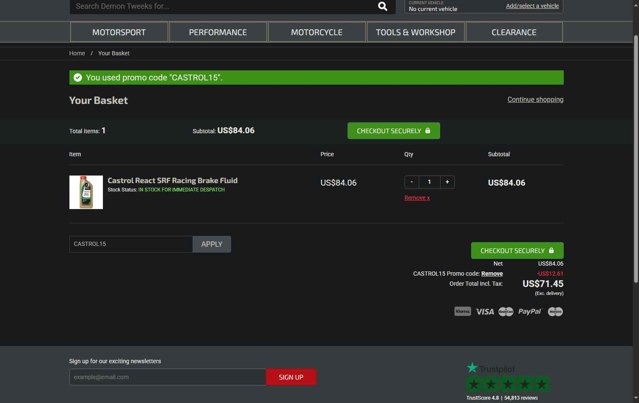Viewport: 639px width, 403px height.
Task: Click the search magnifier icon
Action: (x=382, y=6)
